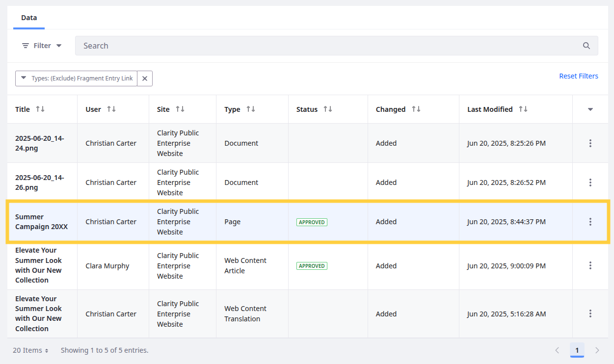This screenshot has width=614, height=364.
Task: Sort table by Last Modified column
Action: tap(523, 109)
